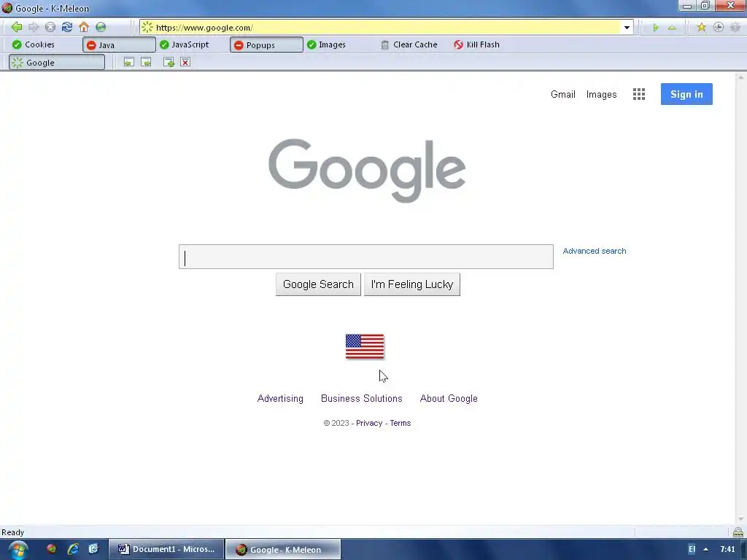The width and height of the screenshot is (747, 560).
Task: Click the third pinned taskbar icon
Action: (93, 549)
